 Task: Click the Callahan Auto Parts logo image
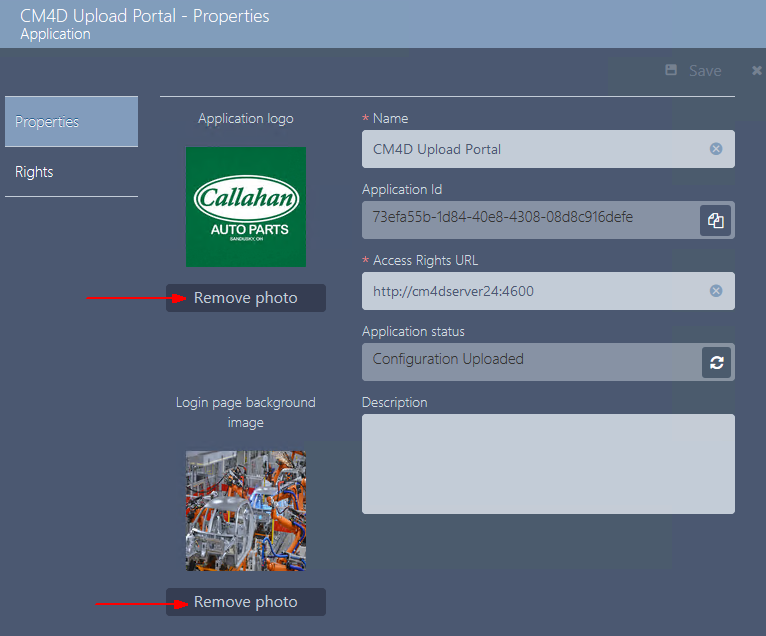[x=246, y=207]
